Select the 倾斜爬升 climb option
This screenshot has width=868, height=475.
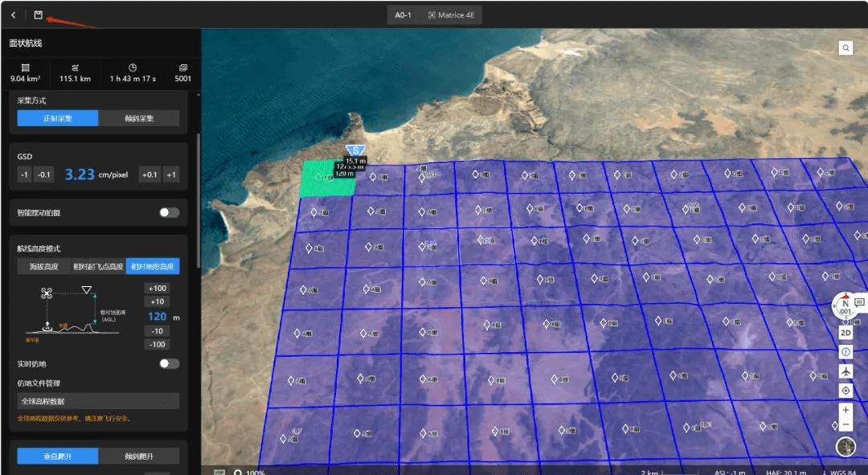point(139,457)
